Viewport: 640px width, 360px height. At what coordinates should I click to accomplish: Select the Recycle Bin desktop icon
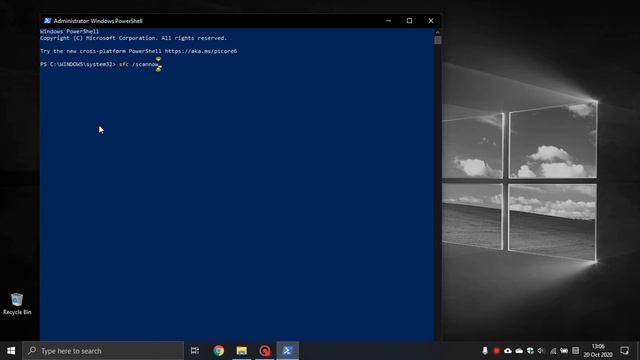coord(17,304)
